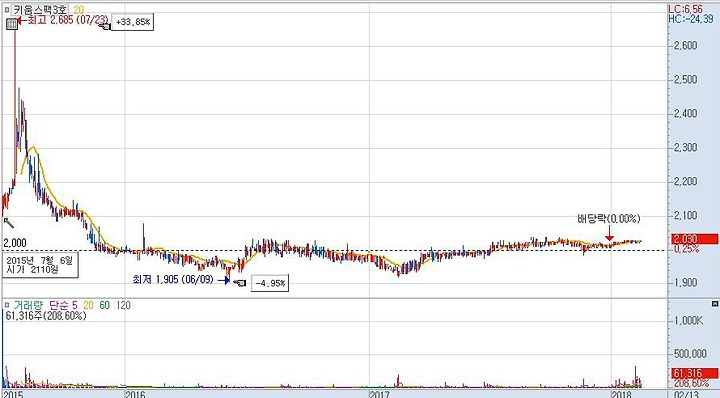Click the 최저 1,905 (06/09) low label
The height and width of the screenshot is (398, 720).
point(173,279)
